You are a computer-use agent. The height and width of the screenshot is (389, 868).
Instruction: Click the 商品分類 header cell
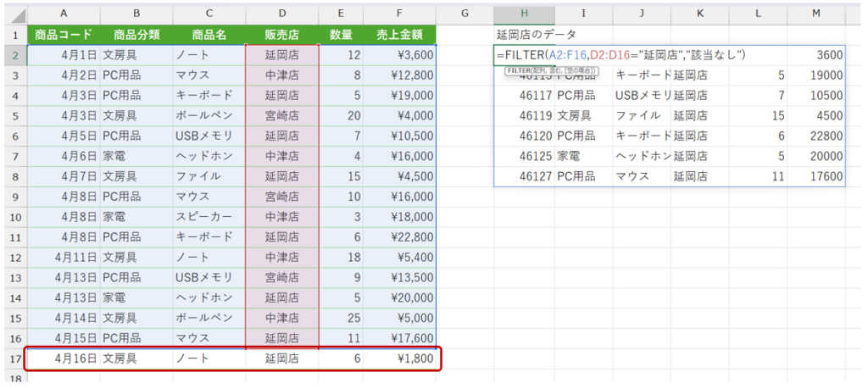click(136, 36)
